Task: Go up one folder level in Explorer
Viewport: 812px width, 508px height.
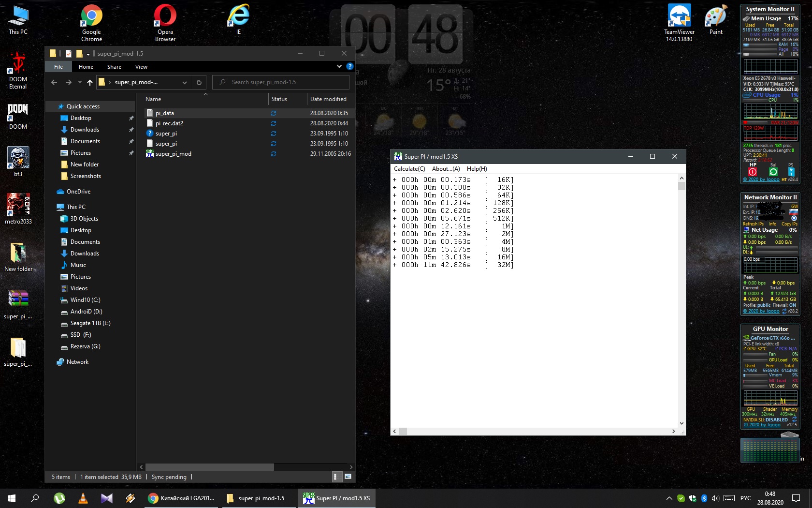Action: tap(90, 82)
